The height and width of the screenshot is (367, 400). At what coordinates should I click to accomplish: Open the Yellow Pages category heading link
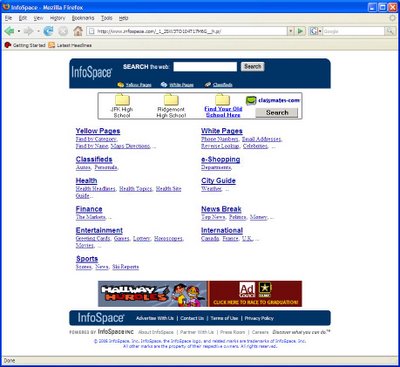coord(98,131)
